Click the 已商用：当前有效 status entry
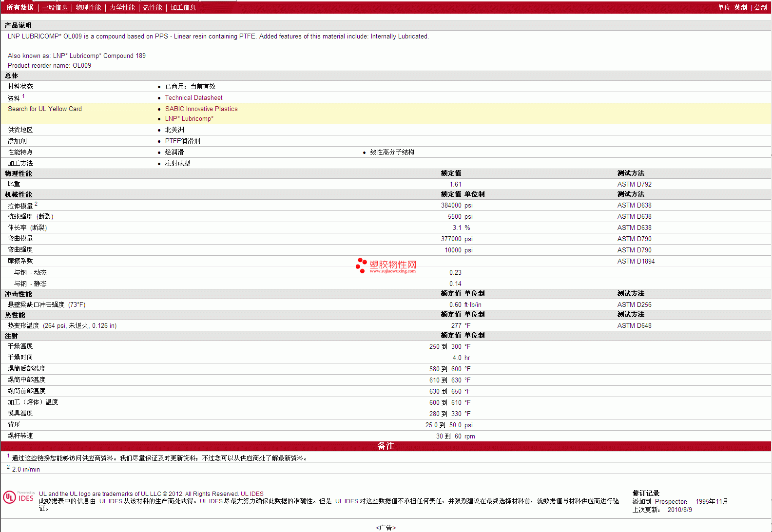This screenshot has width=772, height=532. coord(190,86)
